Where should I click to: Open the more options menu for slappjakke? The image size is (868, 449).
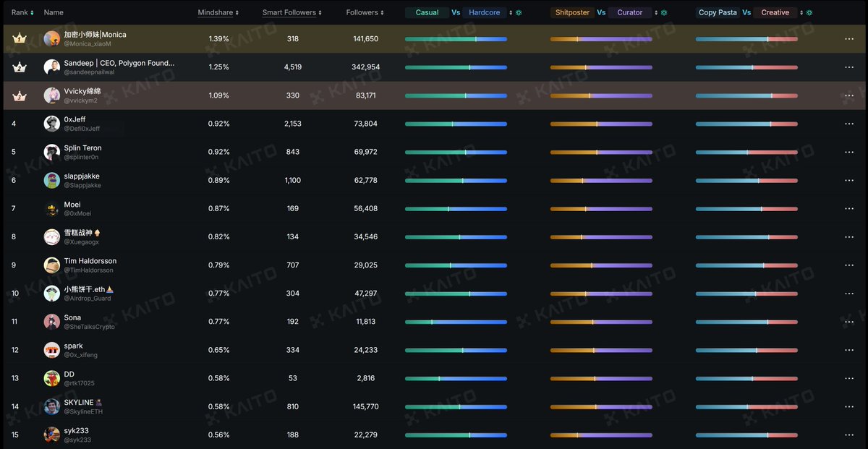point(849,181)
